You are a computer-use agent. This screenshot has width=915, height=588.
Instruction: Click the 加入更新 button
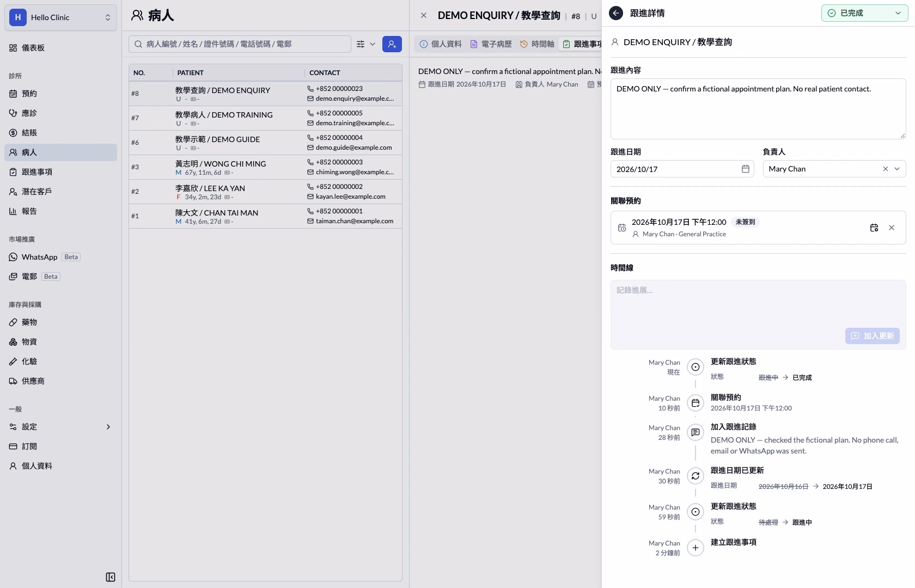click(x=873, y=336)
